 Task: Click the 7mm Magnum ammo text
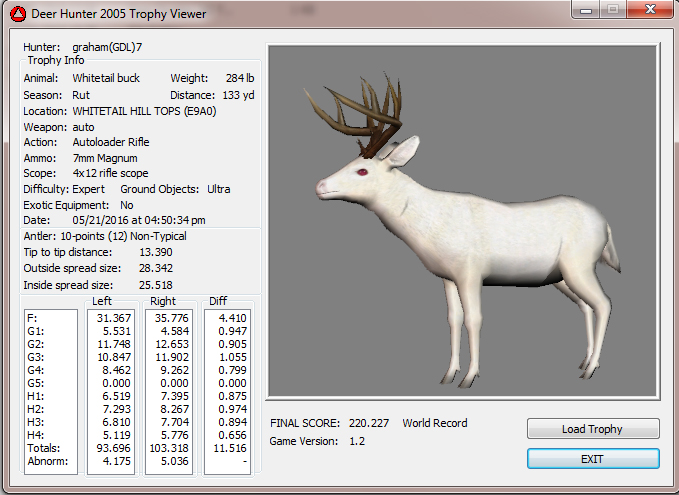click(x=105, y=158)
